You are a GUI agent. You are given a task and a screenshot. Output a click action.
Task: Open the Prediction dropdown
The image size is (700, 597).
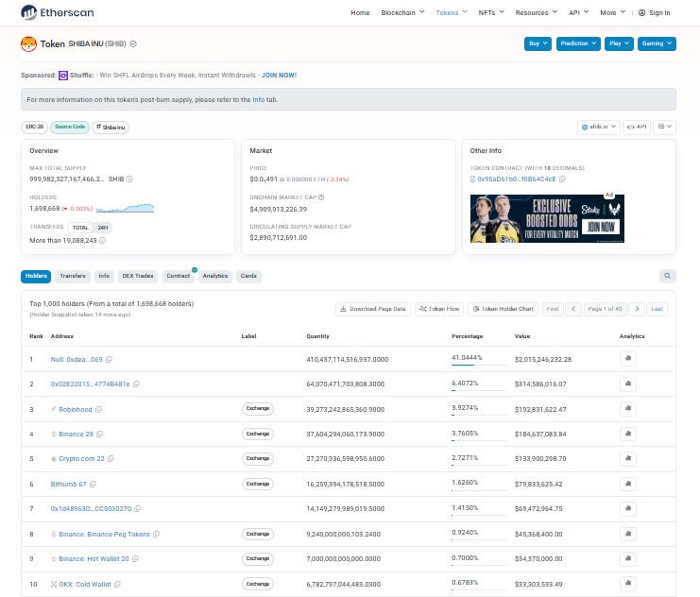pos(578,43)
